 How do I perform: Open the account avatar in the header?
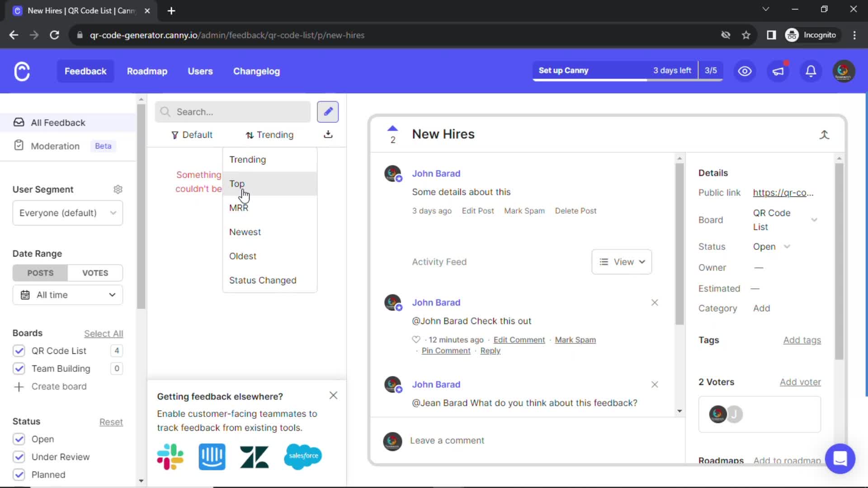pyautogui.click(x=844, y=71)
